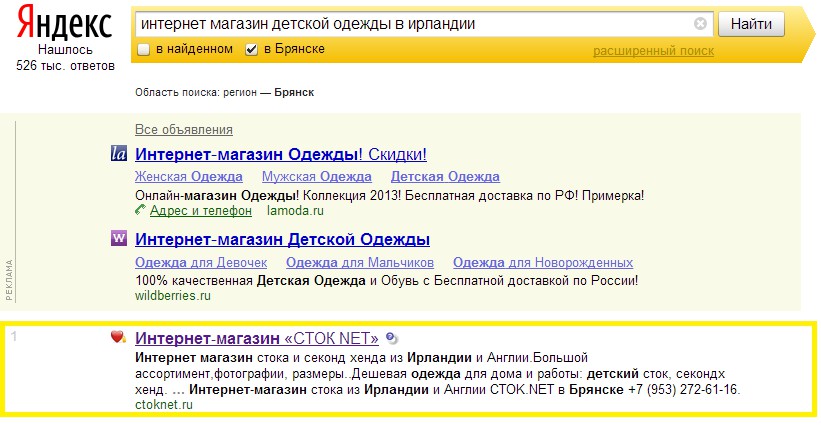The height and width of the screenshot is (425, 821).
Task: Click the lamoda.ru green URL
Action: [x=295, y=211]
